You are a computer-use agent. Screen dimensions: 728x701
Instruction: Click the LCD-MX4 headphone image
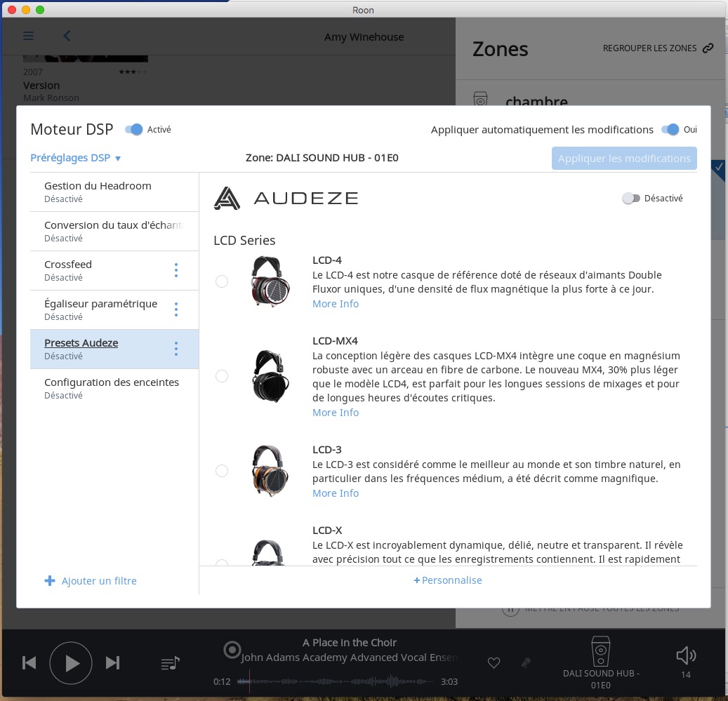tap(270, 376)
